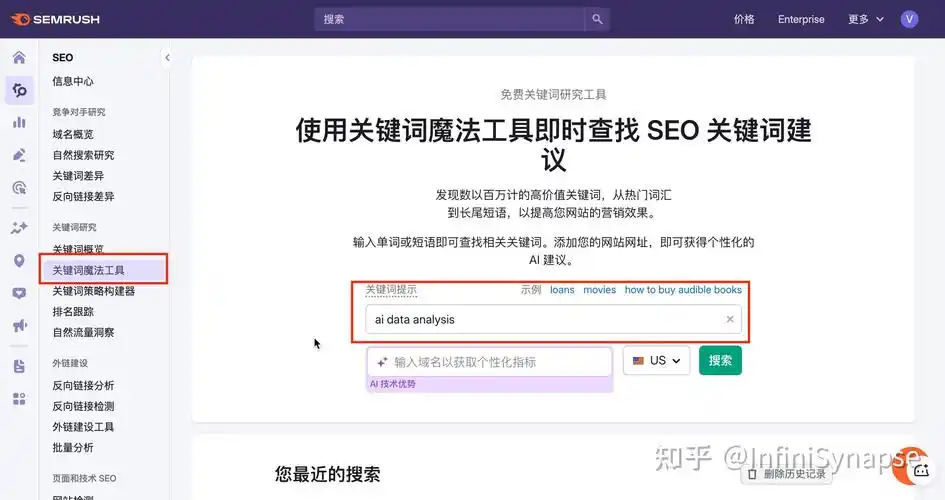The image size is (945, 500).
Task: Select the SEO toolkit icon in left rail
Action: click(x=19, y=90)
